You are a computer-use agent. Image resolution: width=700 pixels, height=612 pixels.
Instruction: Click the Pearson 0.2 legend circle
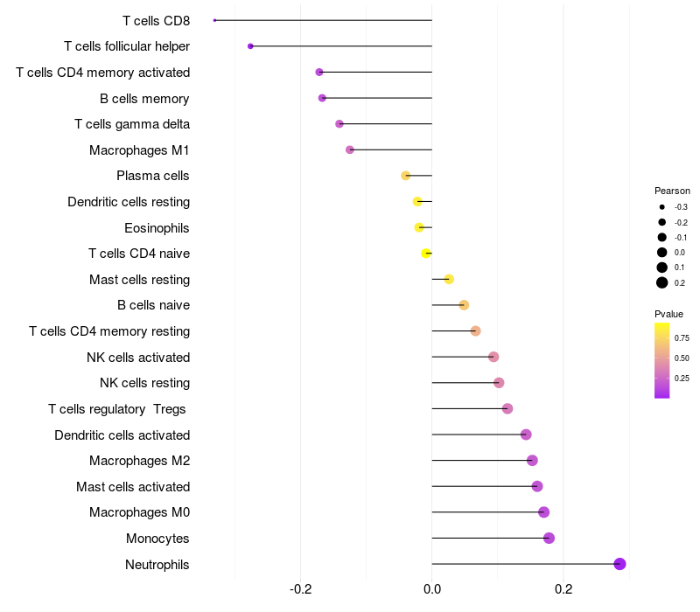pyautogui.click(x=662, y=282)
